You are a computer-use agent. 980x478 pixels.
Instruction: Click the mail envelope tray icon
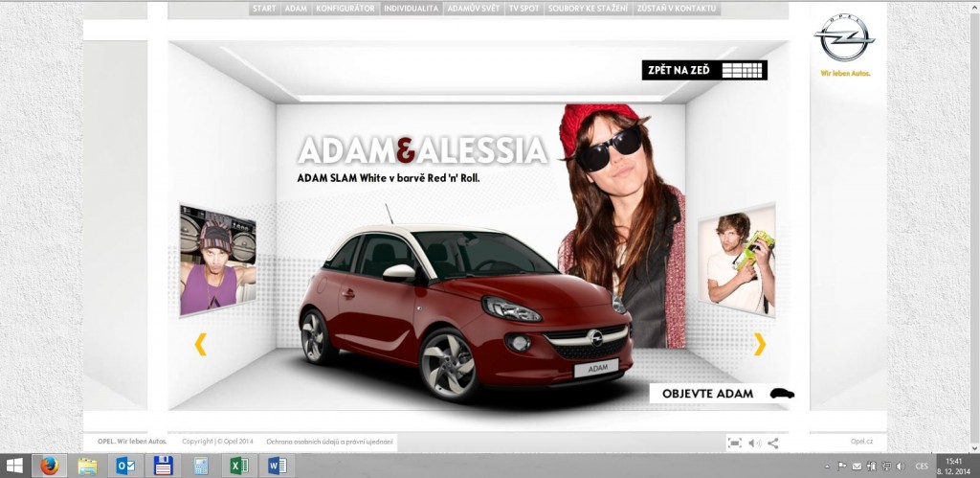pyautogui.click(x=857, y=467)
